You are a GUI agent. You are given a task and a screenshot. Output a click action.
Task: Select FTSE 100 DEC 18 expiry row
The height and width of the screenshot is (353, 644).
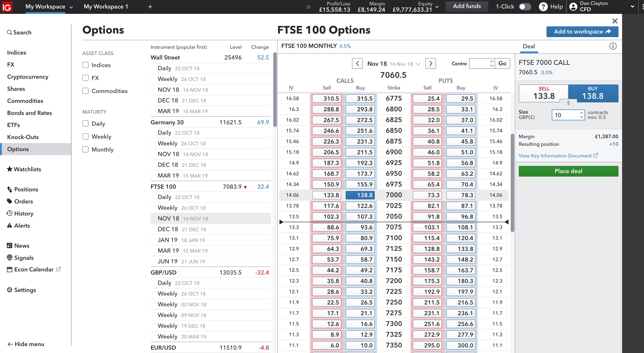click(x=211, y=229)
